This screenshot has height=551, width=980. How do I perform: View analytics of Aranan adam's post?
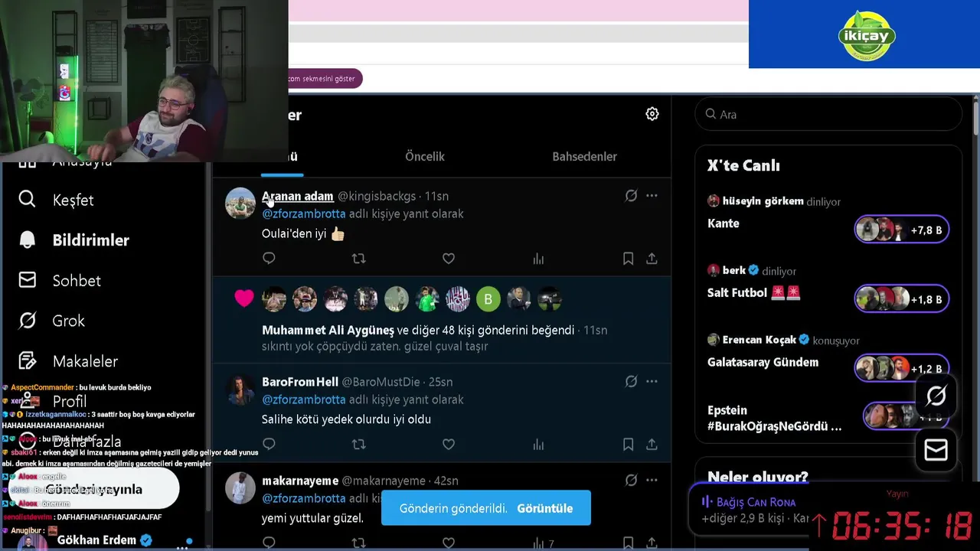click(x=538, y=259)
